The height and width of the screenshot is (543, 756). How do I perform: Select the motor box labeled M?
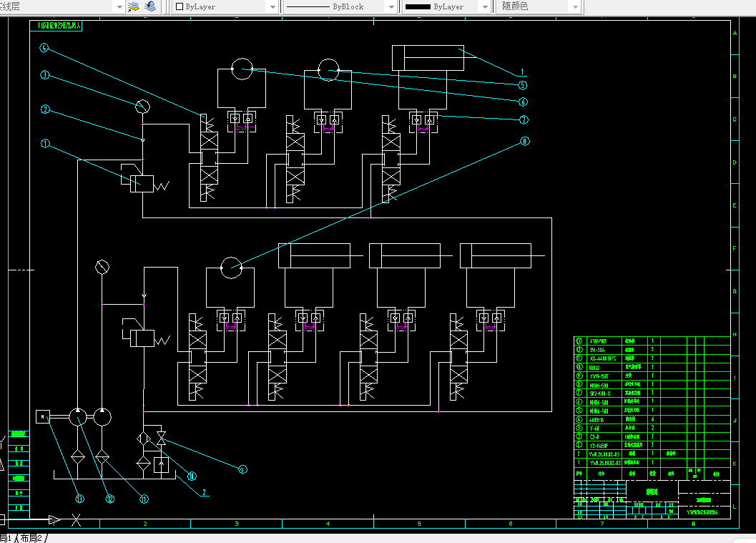(x=43, y=416)
